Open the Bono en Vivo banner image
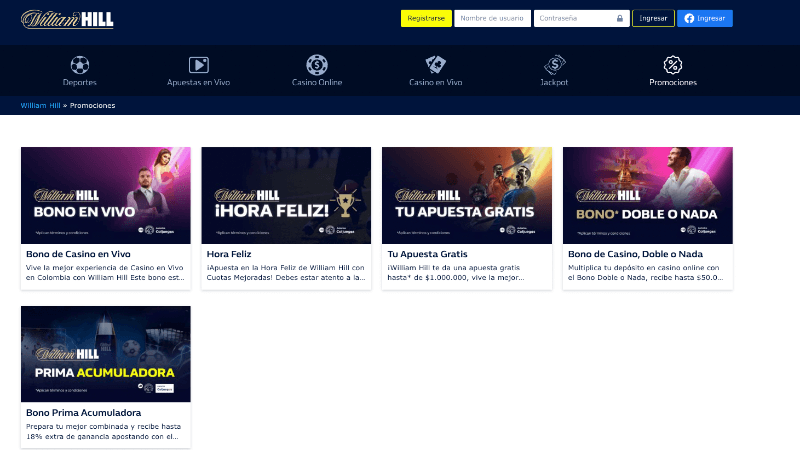Screen dimensions: 800x450 [x=106, y=195]
